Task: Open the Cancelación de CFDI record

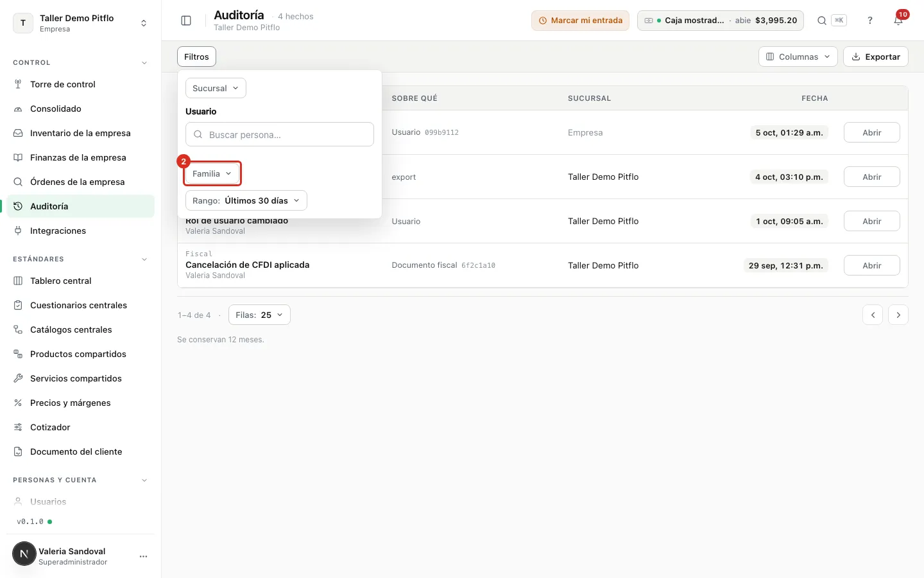Action: [x=871, y=265]
